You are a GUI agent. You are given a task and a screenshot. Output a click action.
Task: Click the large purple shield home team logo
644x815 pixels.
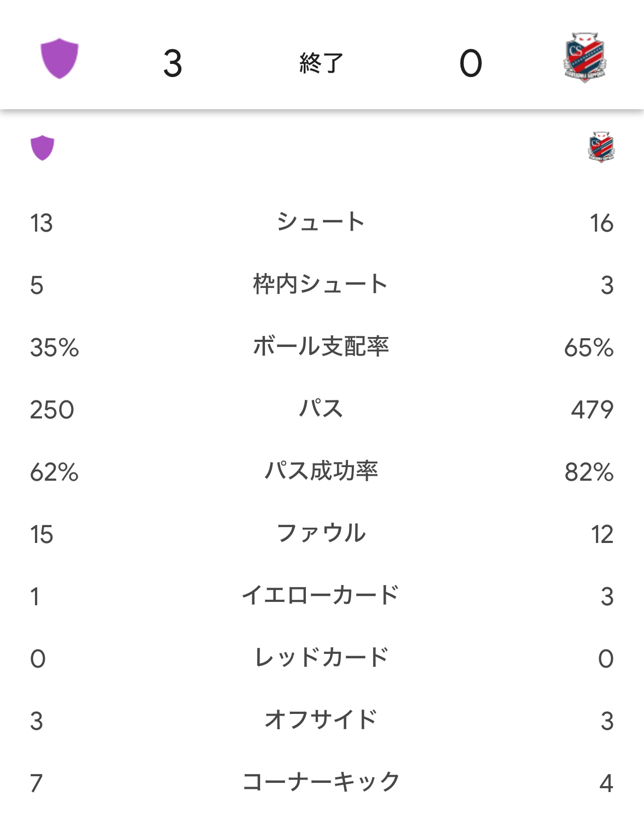pyautogui.click(x=60, y=58)
